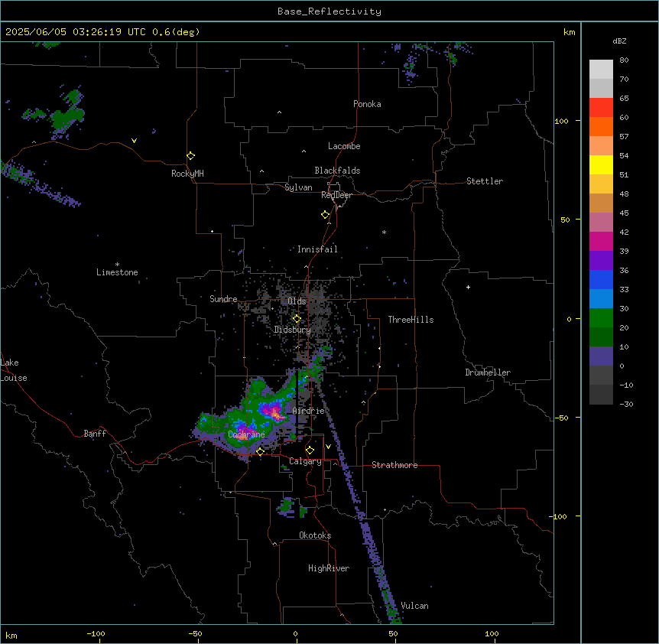This screenshot has width=659, height=644.
Task: Click the Sylvan label
Action: (298, 187)
